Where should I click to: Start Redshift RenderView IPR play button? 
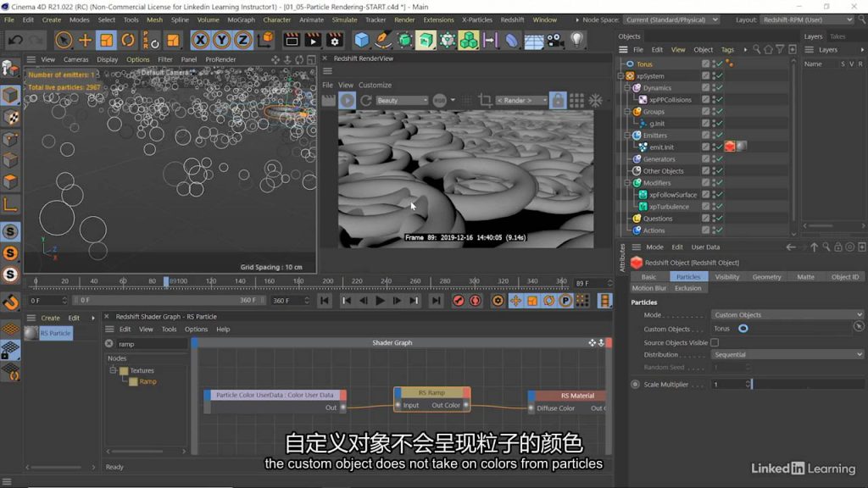coord(347,100)
